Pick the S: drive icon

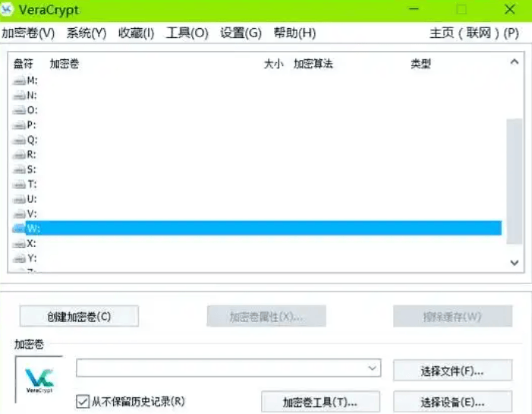pos(19,169)
